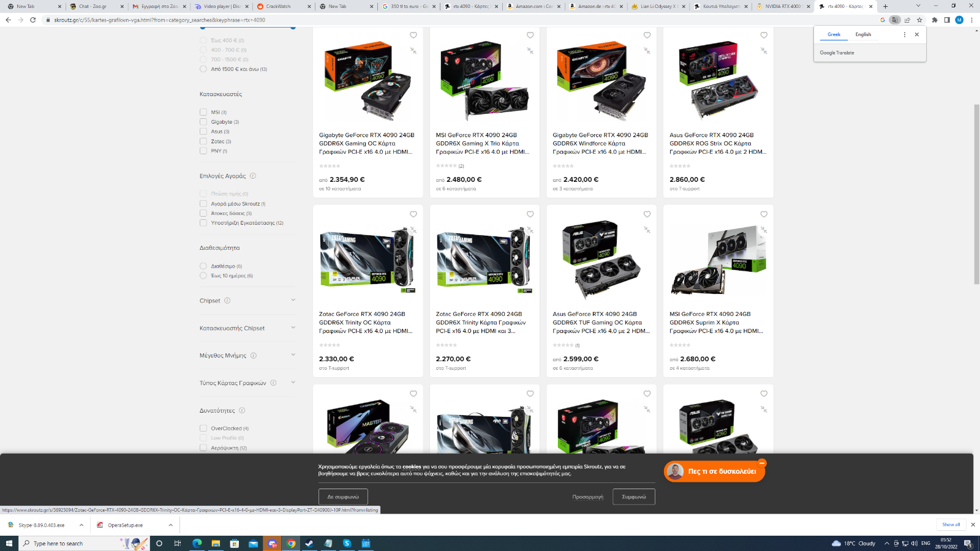Select Από 1500 € και άνω price range
The height and width of the screenshot is (551, 980).
point(203,69)
